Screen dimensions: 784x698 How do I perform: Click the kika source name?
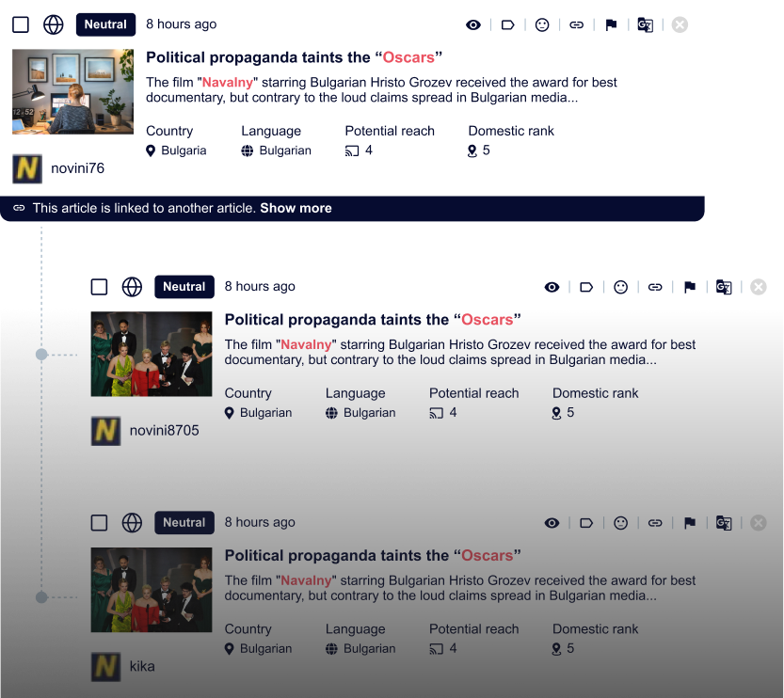coord(142,666)
